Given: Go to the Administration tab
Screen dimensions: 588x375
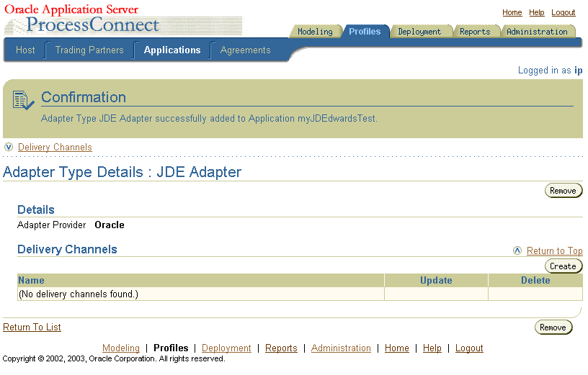Looking at the screenshot, I should click(x=537, y=32).
